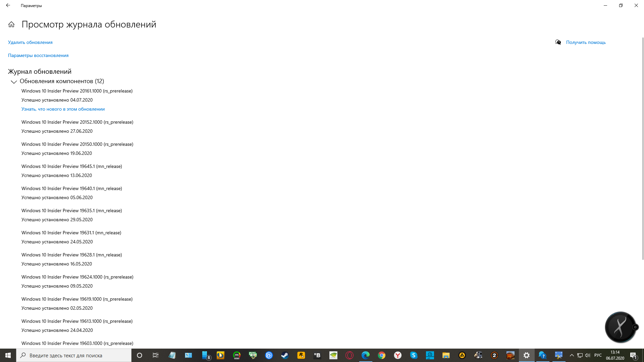Screen dimensions: 644x362
Task: Open the orange number 2 app icon
Action: click(x=494, y=355)
